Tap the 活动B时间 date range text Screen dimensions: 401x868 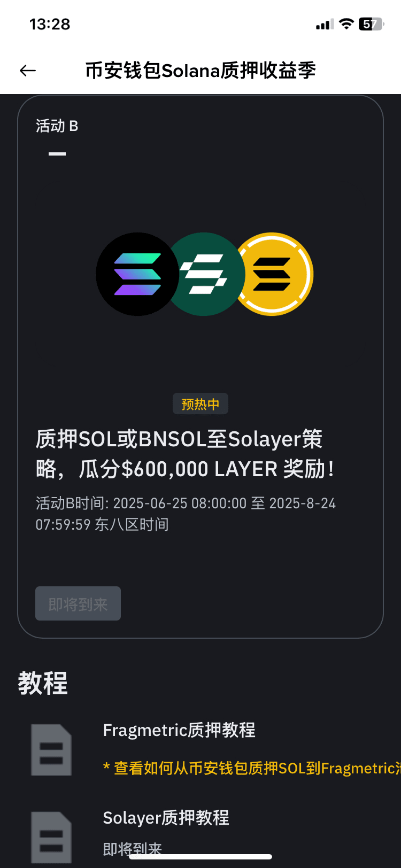click(186, 514)
